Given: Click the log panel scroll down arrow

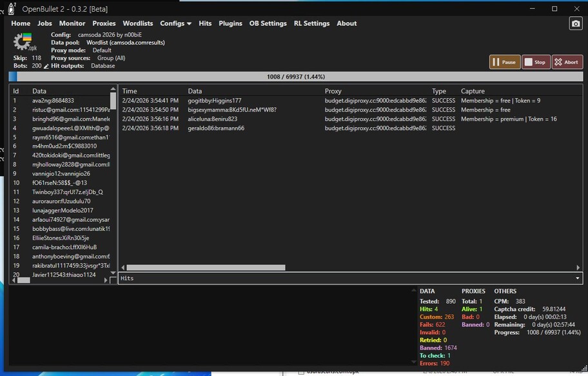Looking at the screenshot, I should tap(414, 362).
